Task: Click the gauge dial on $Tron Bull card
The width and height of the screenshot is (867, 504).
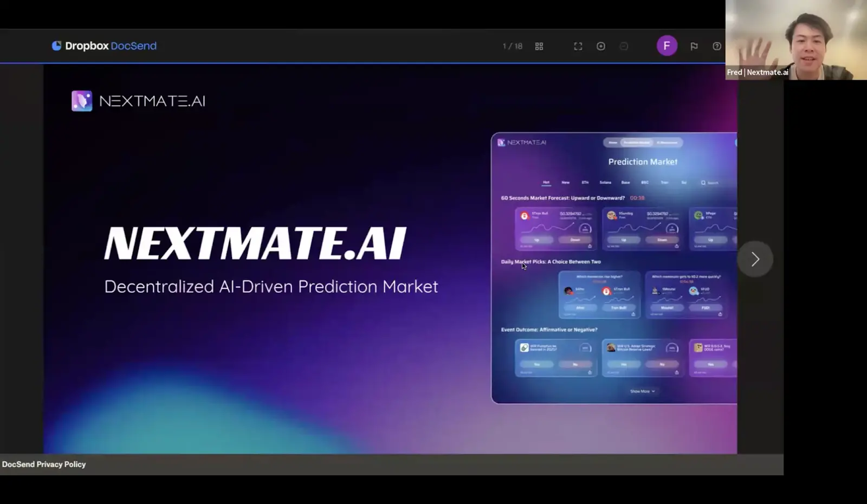Action: click(x=585, y=229)
